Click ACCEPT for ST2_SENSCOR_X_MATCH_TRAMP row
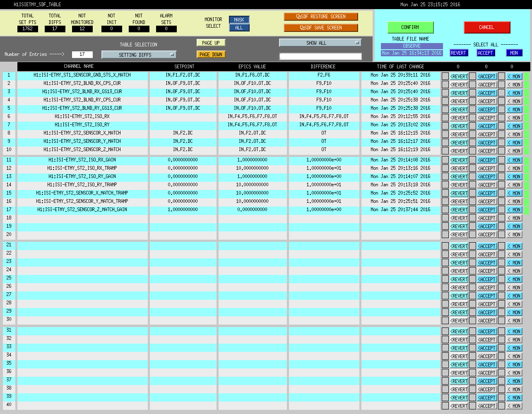This screenshot has height=414, width=532. pyautogui.click(x=487, y=193)
